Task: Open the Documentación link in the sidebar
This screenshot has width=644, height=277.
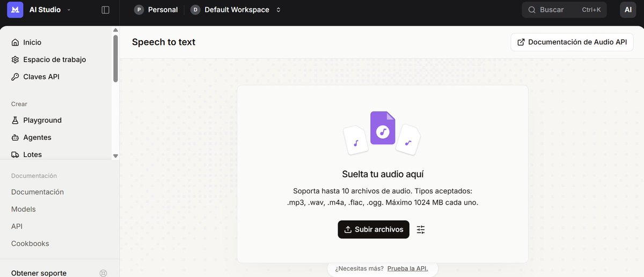Action: [x=38, y=192]
